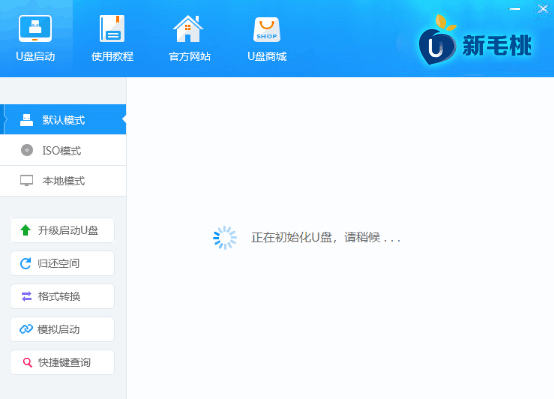Viewport: 554px width, 399px height.
Task: Click the 格式转换 button
Action: pos(63,296)
